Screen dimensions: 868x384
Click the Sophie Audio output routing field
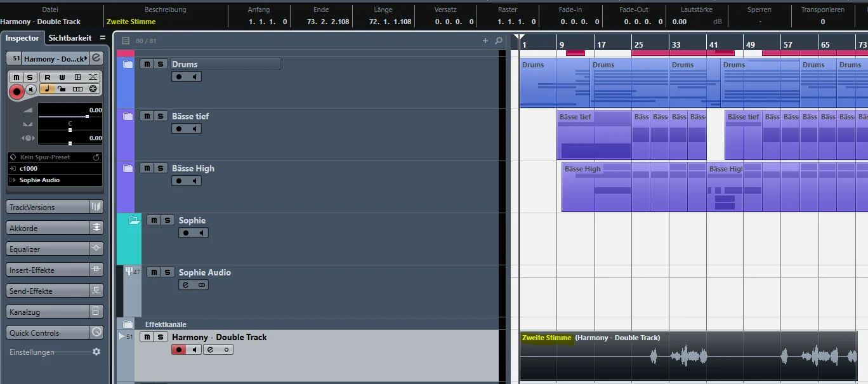point(55,180)
